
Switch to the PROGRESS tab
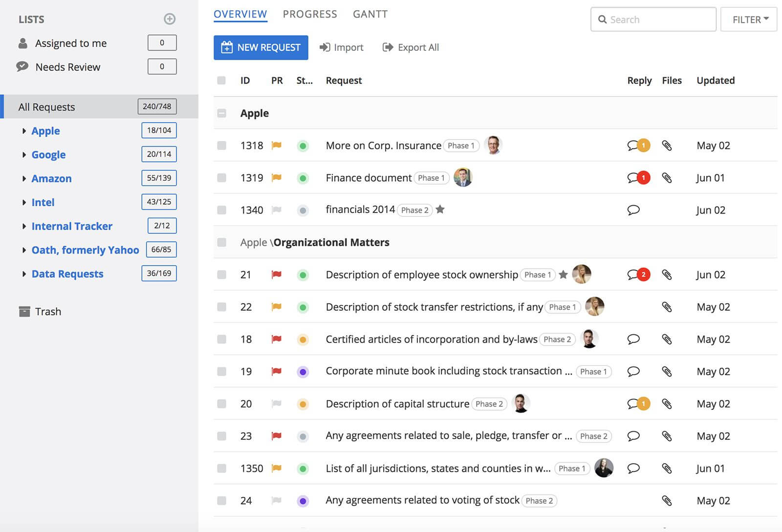tap(310, 14)
